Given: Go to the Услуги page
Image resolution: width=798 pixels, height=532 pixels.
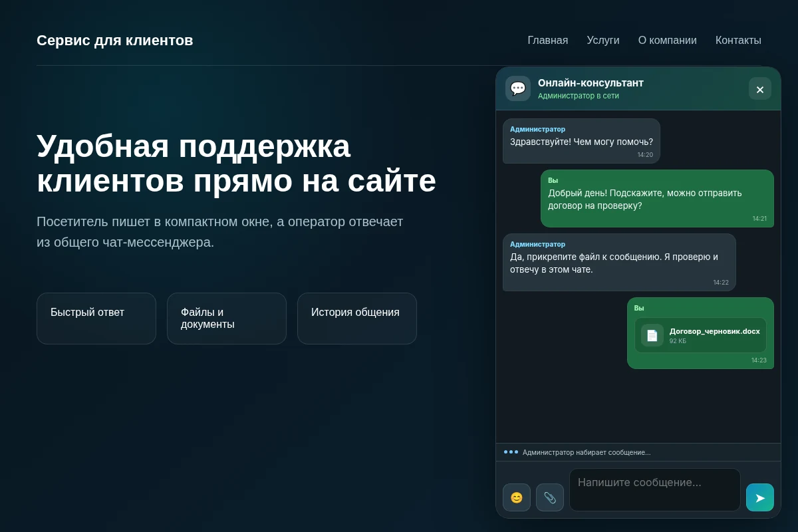Looking at the screenshot, I should 603,41.
